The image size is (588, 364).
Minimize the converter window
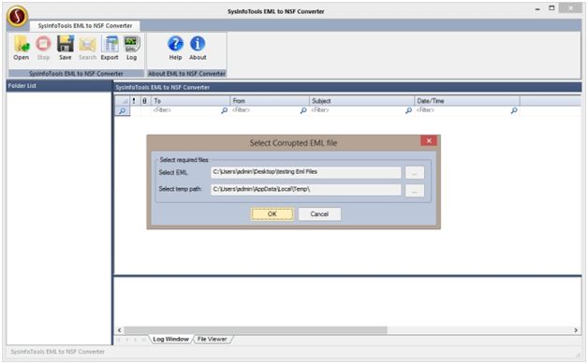[537, 8]
